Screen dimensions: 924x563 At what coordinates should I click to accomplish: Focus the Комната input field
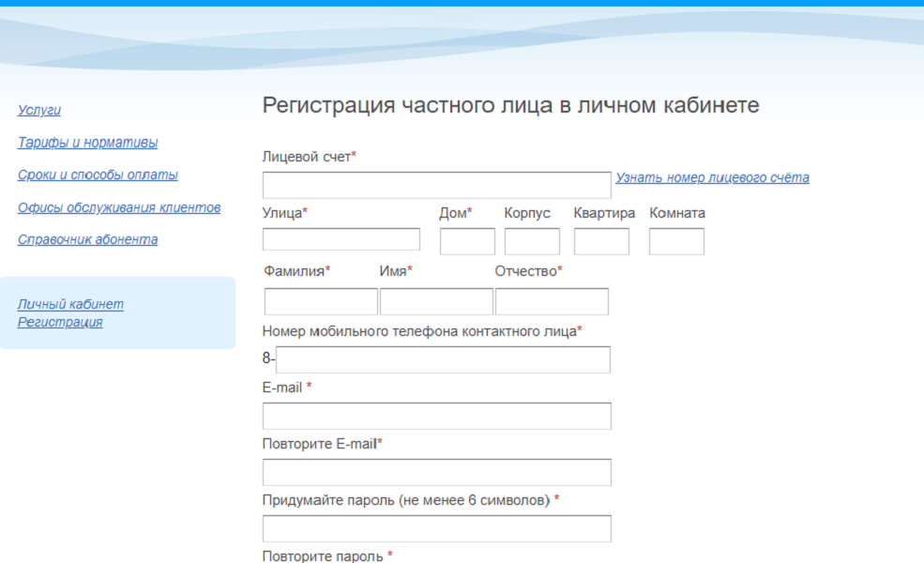click(x=676, y=242)
